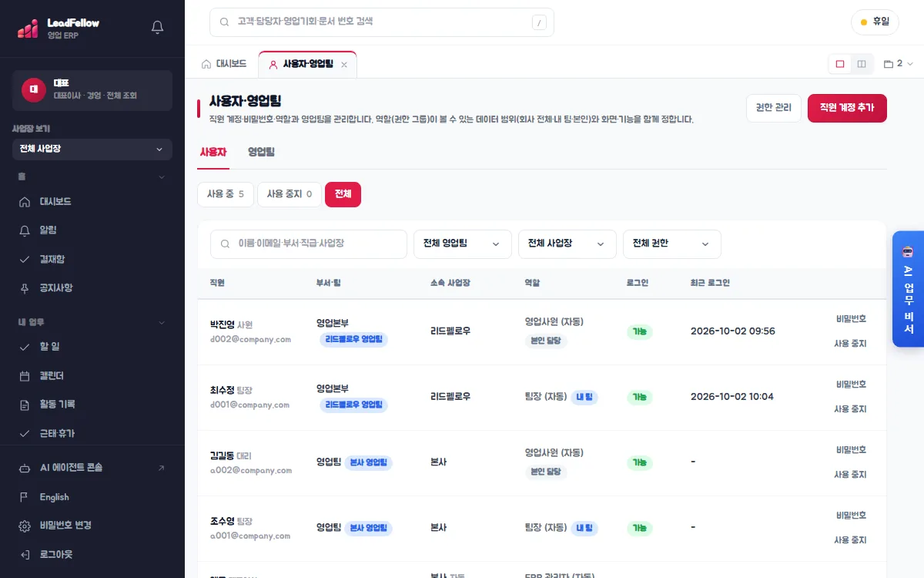Viewport: 924px width, 578px height.
Task: Open notifications bell in sidebar header
Action: click(158, 28)
